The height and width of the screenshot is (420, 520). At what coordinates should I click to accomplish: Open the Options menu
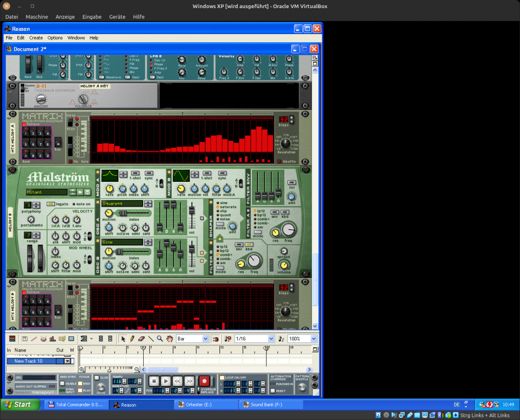pos(55,38)
